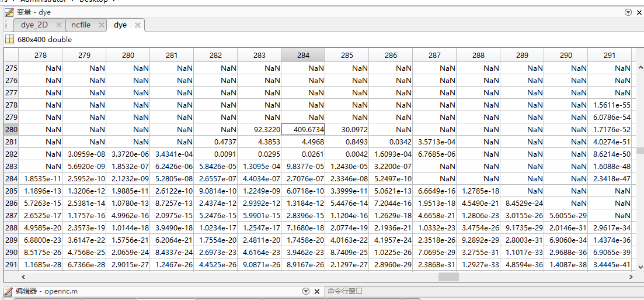Close the ncfile variable tab
Screen dimensions: 644x300
[x=101, y=25]
